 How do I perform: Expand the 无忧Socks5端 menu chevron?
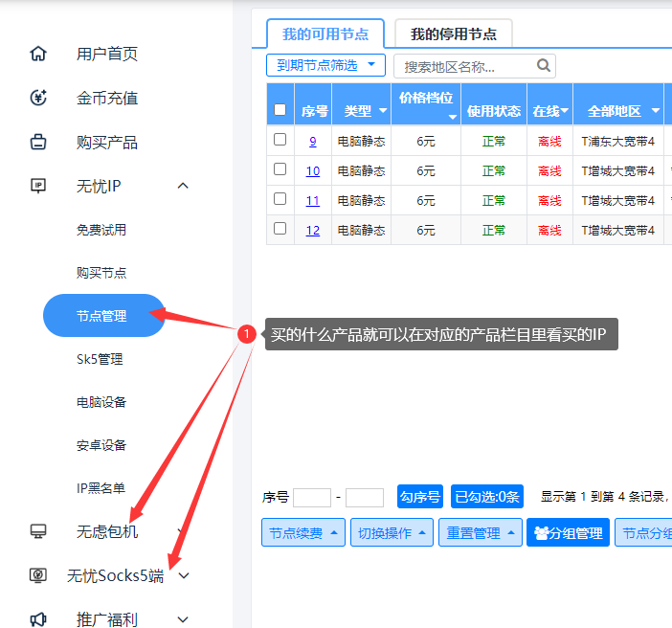click(x=184, y=575)
